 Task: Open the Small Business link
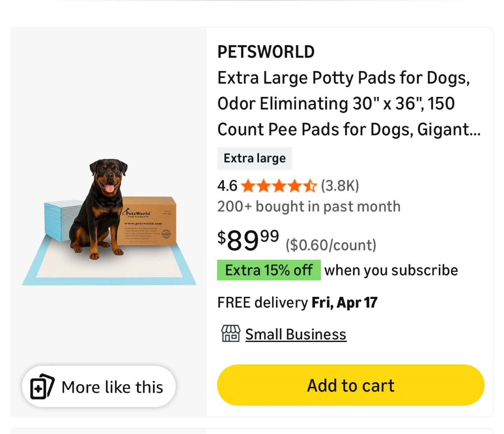296,335
